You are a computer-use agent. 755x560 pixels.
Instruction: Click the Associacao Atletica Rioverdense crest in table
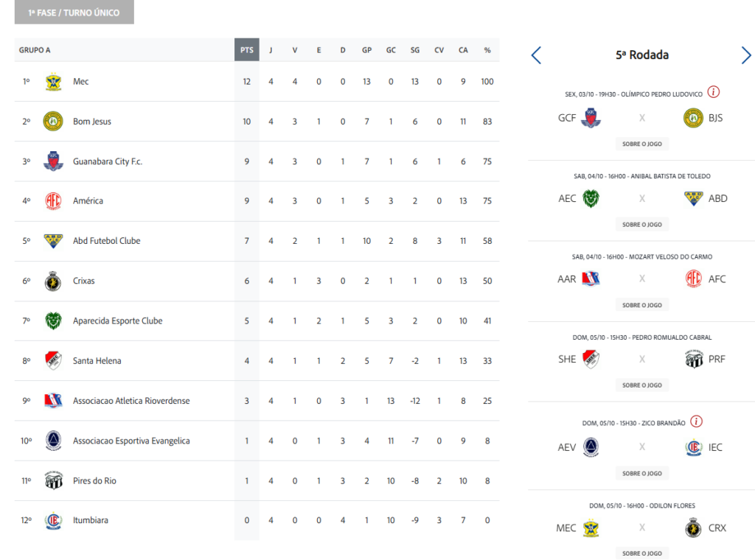pyautogui.click(x=53, y=400)
